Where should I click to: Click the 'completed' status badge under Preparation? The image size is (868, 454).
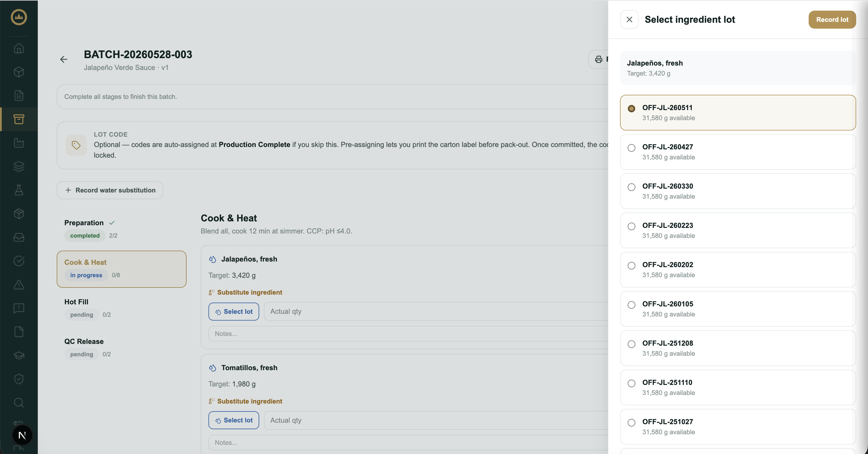click(x=84, y=236)
